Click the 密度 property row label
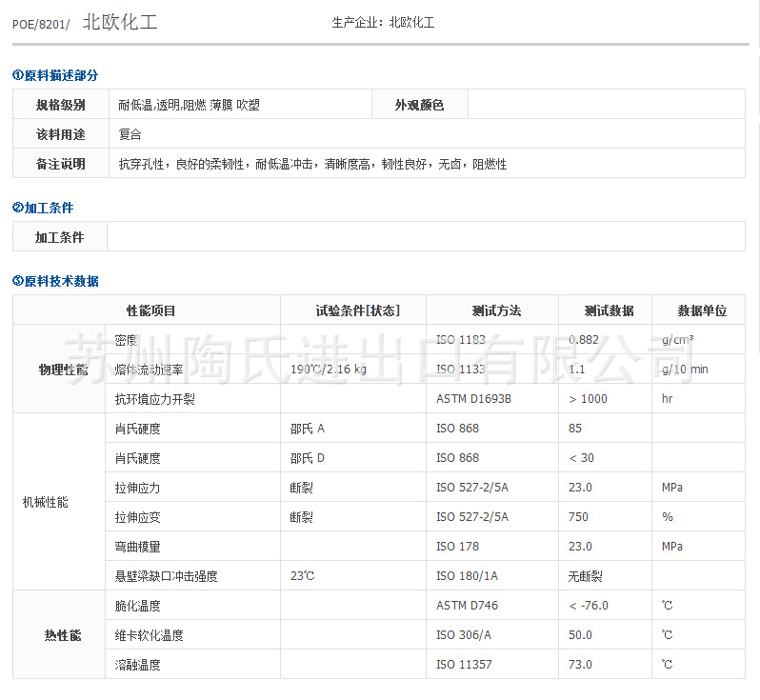Image resolution: width=760 pixels, height=700 pixels. click(x=126, y=340)
